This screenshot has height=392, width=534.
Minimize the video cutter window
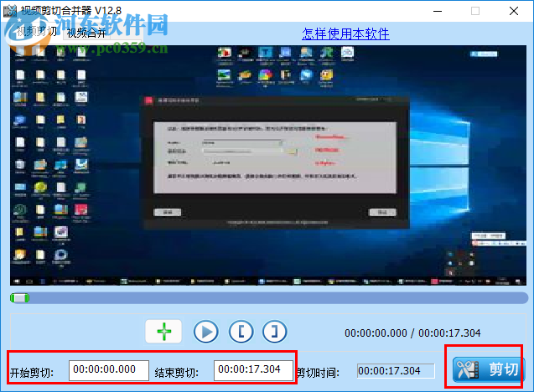438,11
